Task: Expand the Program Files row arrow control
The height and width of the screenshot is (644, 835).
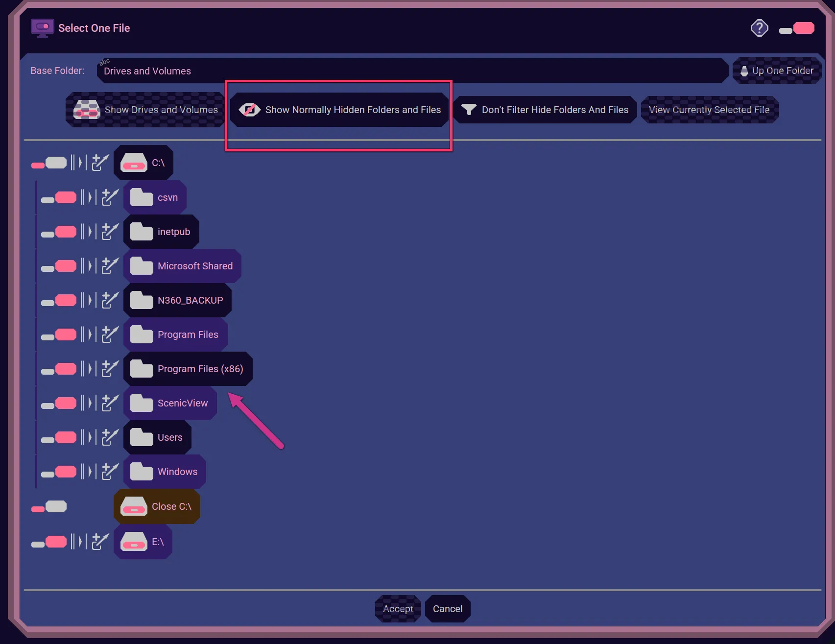Action: [89, 334]
